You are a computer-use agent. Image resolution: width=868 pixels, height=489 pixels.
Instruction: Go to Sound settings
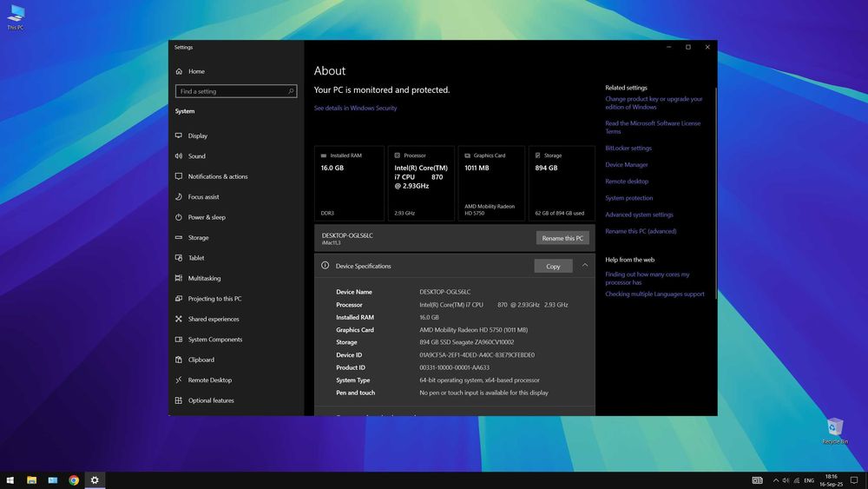click(197, 156)
